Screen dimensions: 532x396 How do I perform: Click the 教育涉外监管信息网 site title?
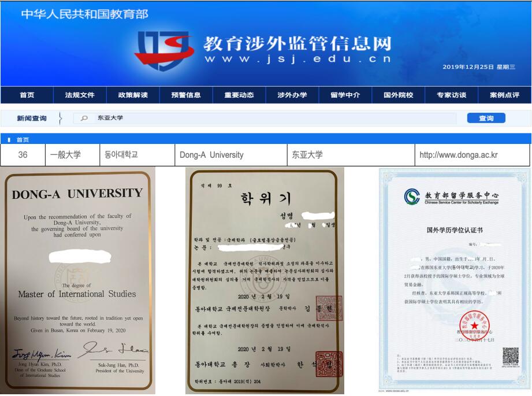(297, 43)
